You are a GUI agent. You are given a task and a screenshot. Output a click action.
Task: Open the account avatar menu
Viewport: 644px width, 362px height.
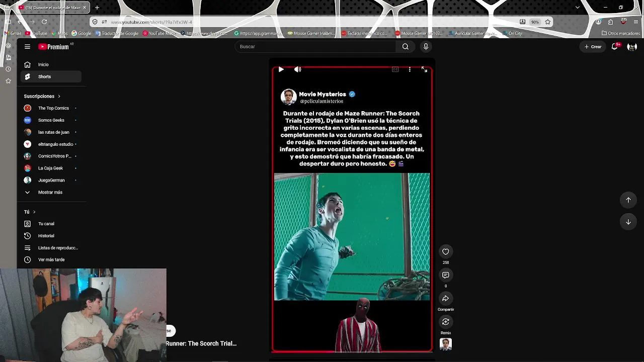pyautogui.click(x=632, y=47)
